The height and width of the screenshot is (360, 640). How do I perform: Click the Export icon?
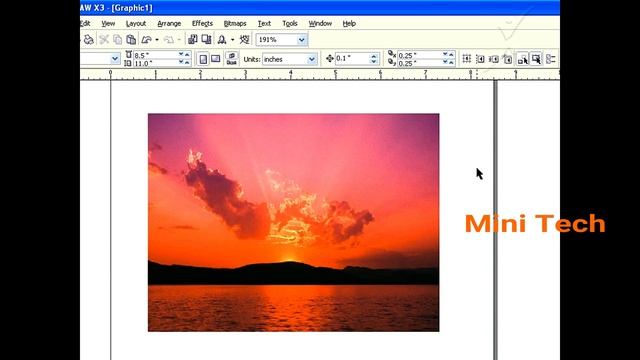206,40
